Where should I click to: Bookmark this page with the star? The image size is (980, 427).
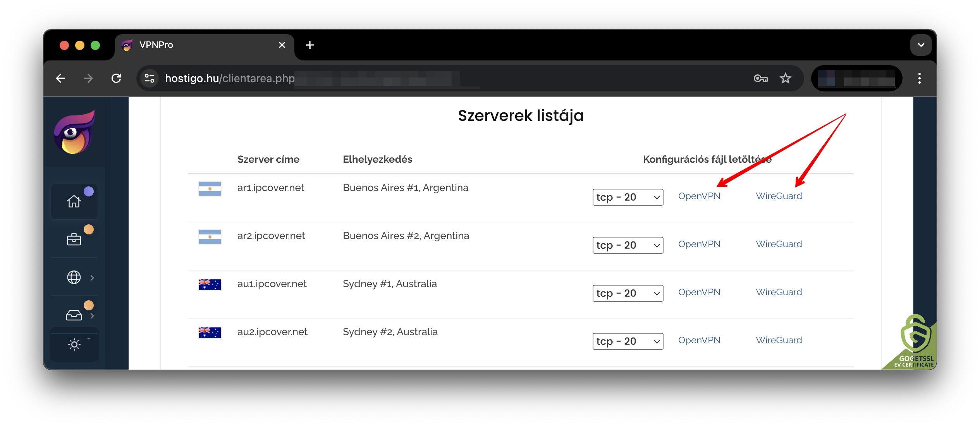click(x=786, y=78)
